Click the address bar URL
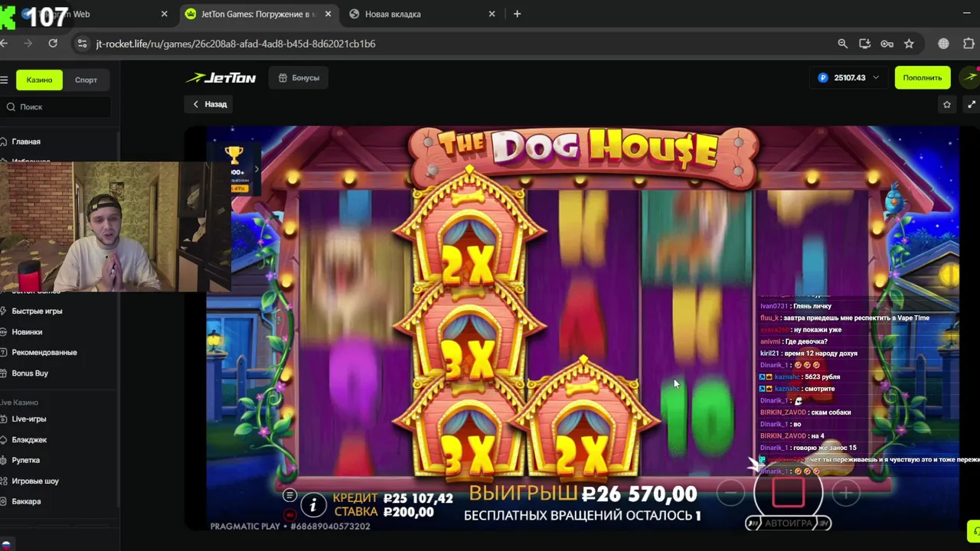 236,44
